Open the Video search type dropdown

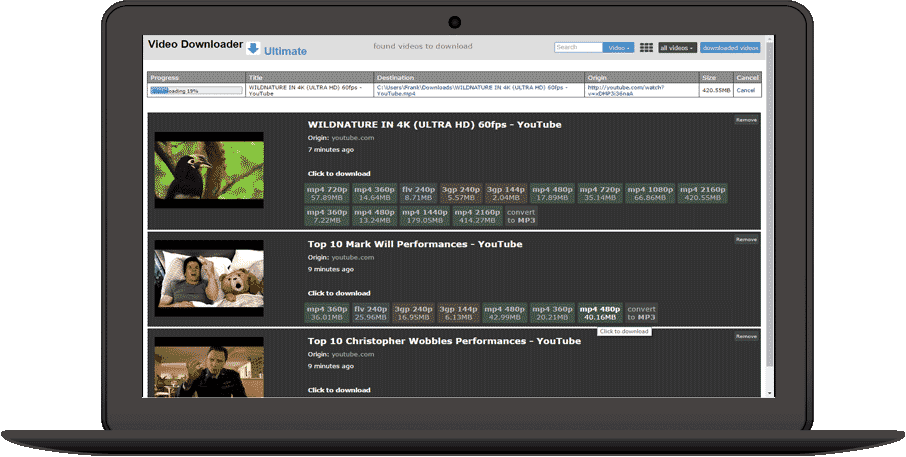click(x=618, y=48)
